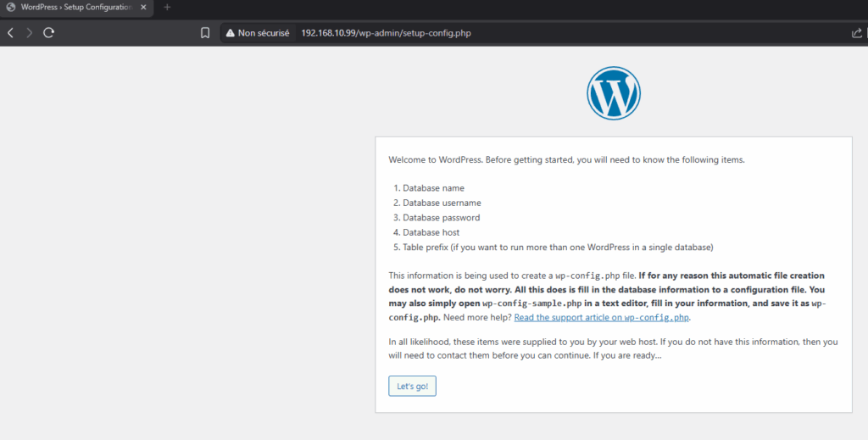This screenshot has width=868, height=440.
Task: Click the "Database username" list item
Action: (x=442, y=203)
